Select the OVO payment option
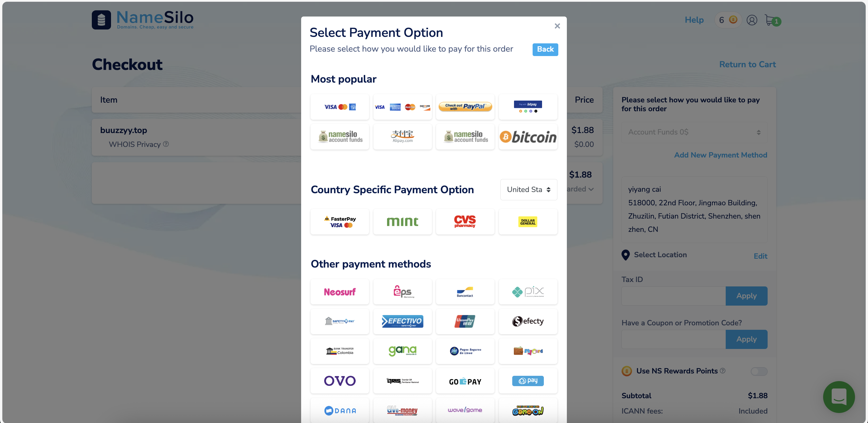 coord(340,381)
